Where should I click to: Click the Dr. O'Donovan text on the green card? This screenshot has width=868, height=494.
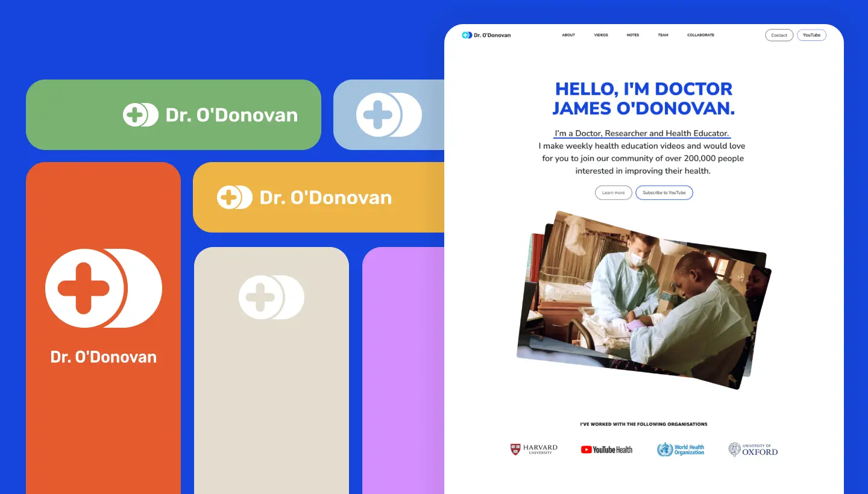coord(231,115)
